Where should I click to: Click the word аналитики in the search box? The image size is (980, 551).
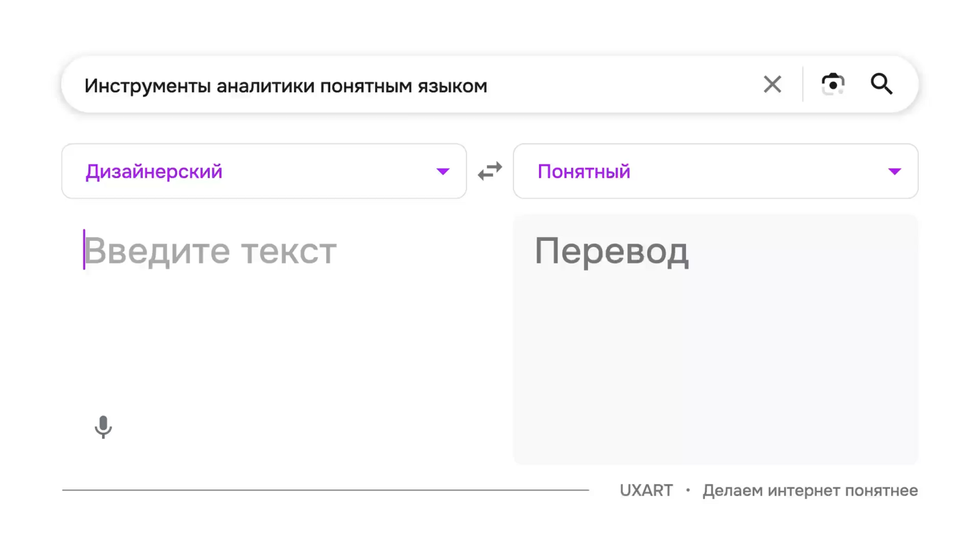pyautogui.click(x=265, y=86)
